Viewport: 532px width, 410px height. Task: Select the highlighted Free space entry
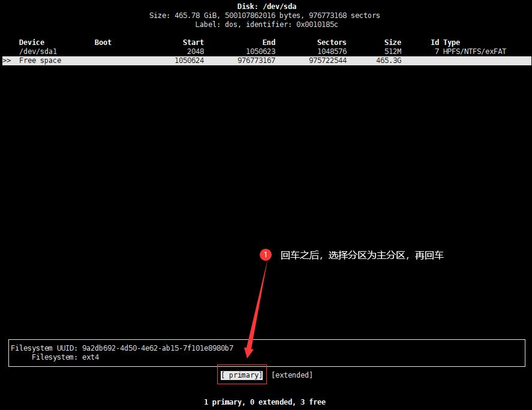click(40, 60)
